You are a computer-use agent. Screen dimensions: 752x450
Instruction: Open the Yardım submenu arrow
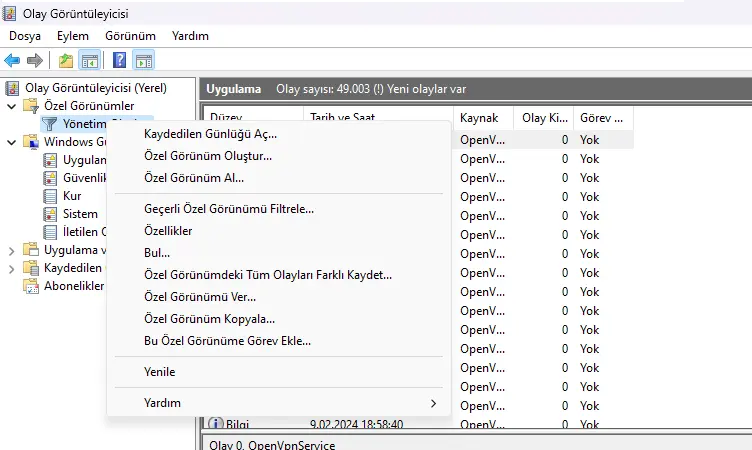[x=433, y=403]
